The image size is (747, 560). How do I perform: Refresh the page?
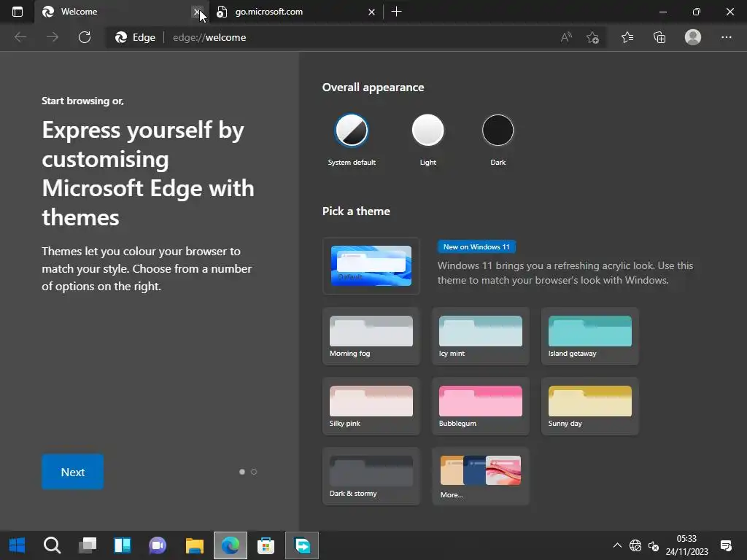(85, 37)
